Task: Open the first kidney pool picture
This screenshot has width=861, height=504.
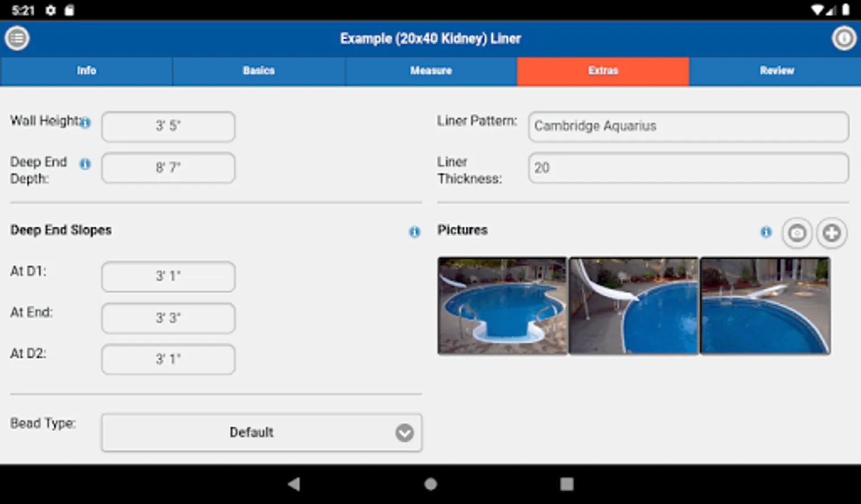Action: (x=502, y=306)
